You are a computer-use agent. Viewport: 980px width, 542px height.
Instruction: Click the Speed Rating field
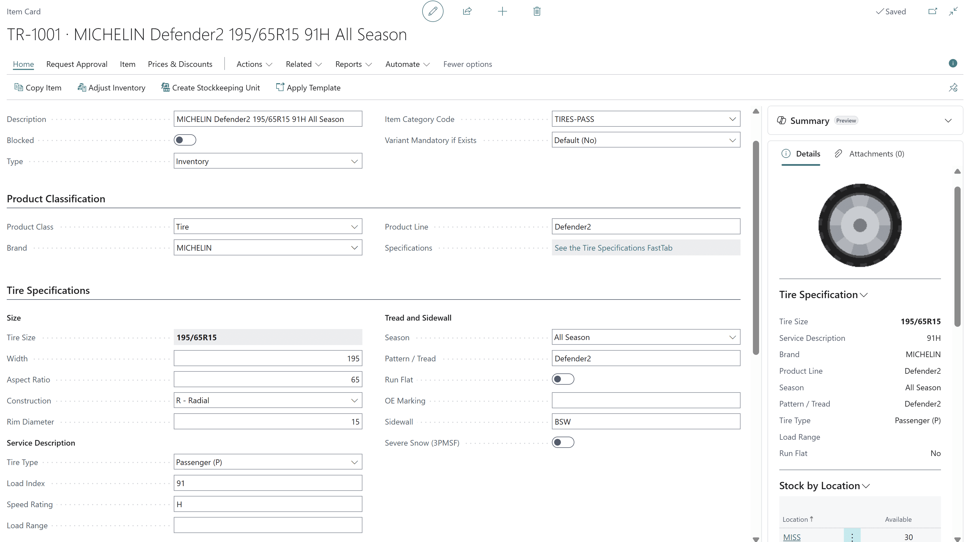click(268, 504)
